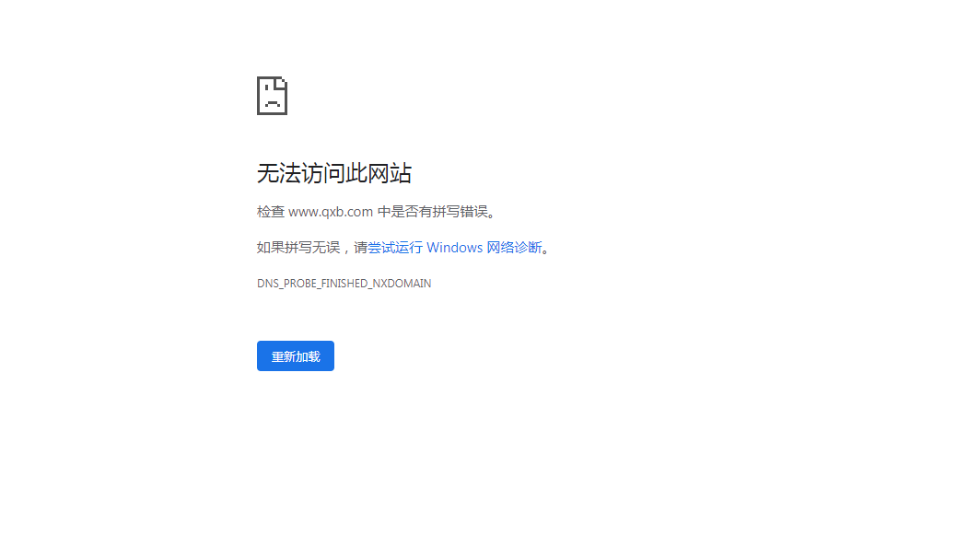Screen dimensions: 980x559
Task: Select the 无法访问此网站 heading
Action: coord(334,173)
